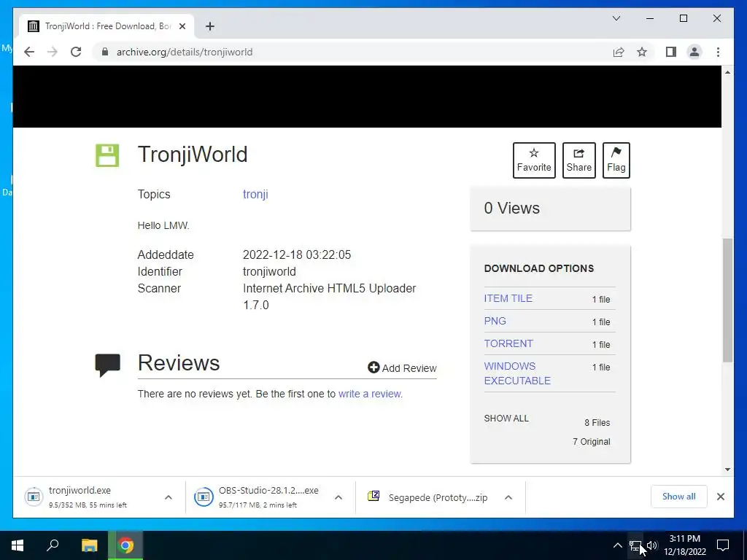Bookmark this tab with the star icon
Screen dimensions: 747x560
642,52
